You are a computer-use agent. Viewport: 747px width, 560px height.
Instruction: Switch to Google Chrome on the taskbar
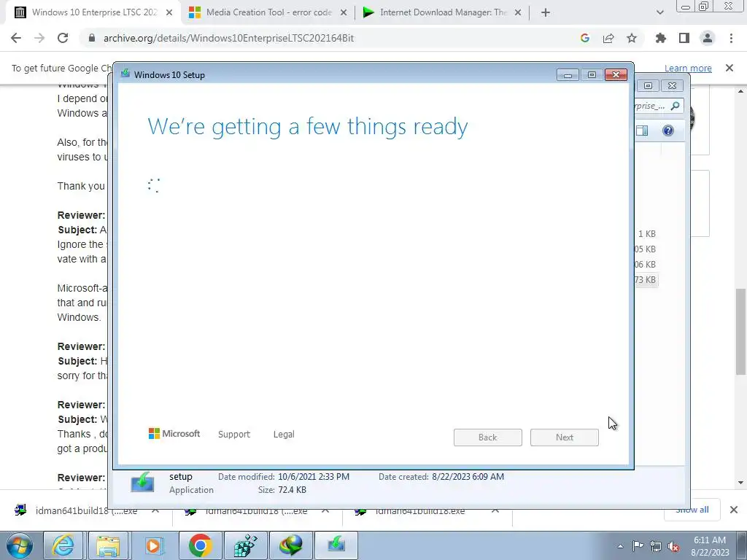coord(200,545)
